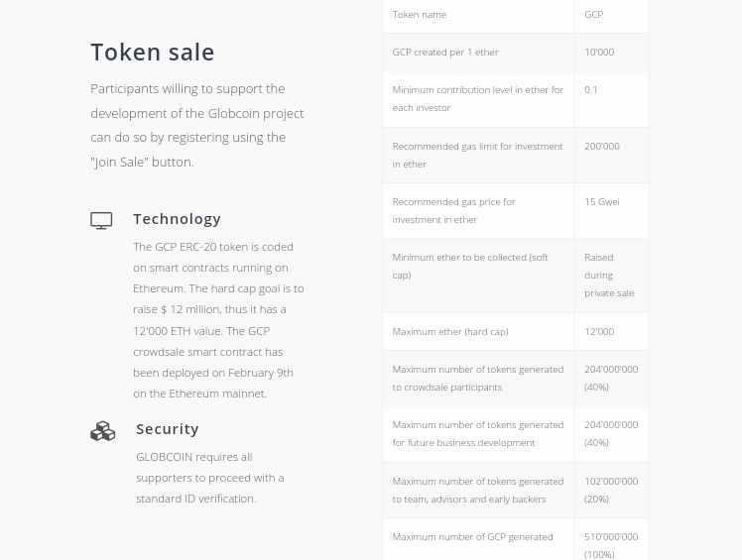
Task: Click the Maximum ether hard cap row
Action: coord(515,332)
